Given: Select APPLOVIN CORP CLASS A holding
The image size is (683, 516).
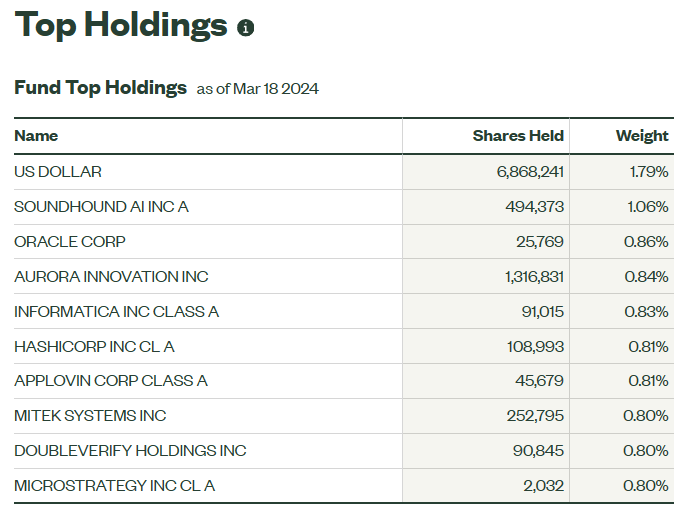Looking at the screenshot, I should click(x=111, y=381).
